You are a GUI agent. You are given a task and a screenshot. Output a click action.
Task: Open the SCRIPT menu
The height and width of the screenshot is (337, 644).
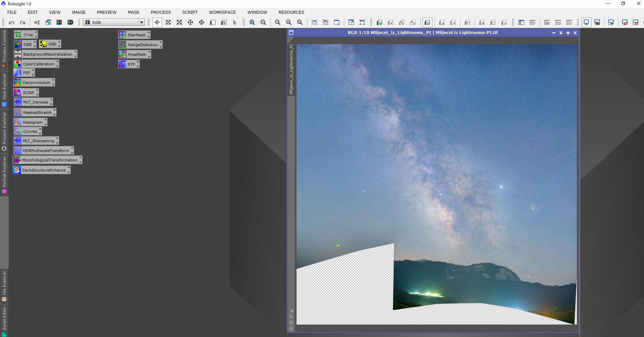coord(190,12)
